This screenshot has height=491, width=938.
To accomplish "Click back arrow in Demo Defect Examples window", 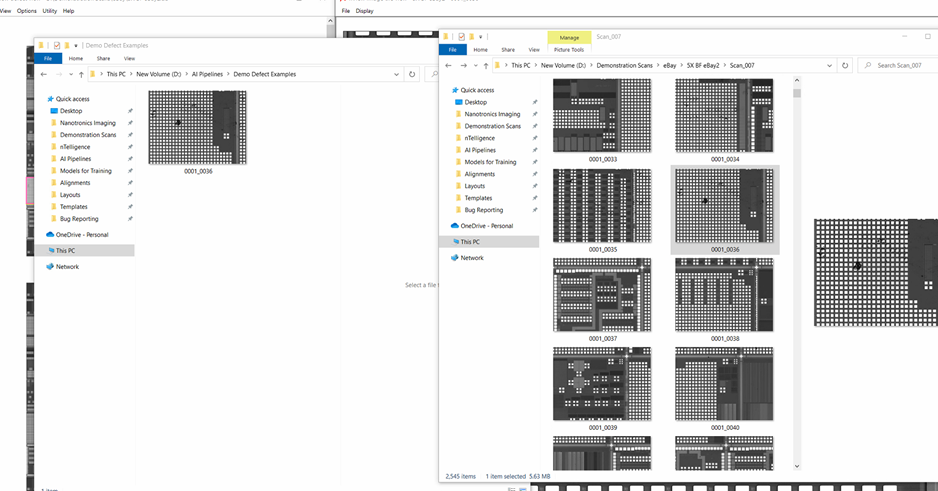I will click(44, 74).
